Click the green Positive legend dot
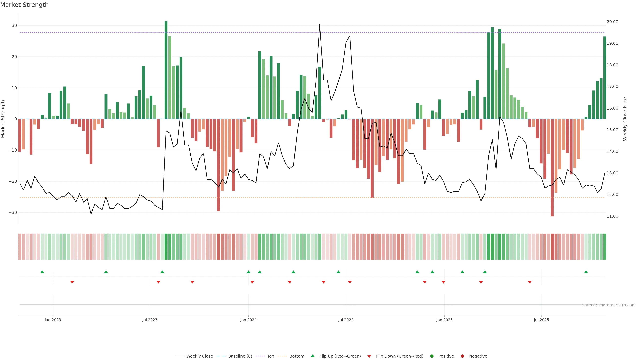 click(432, 356)
